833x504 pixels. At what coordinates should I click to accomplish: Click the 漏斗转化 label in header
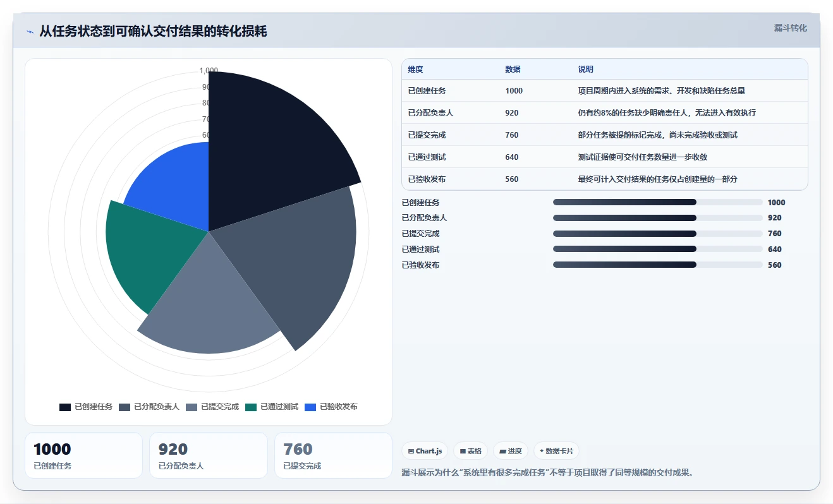790,28
